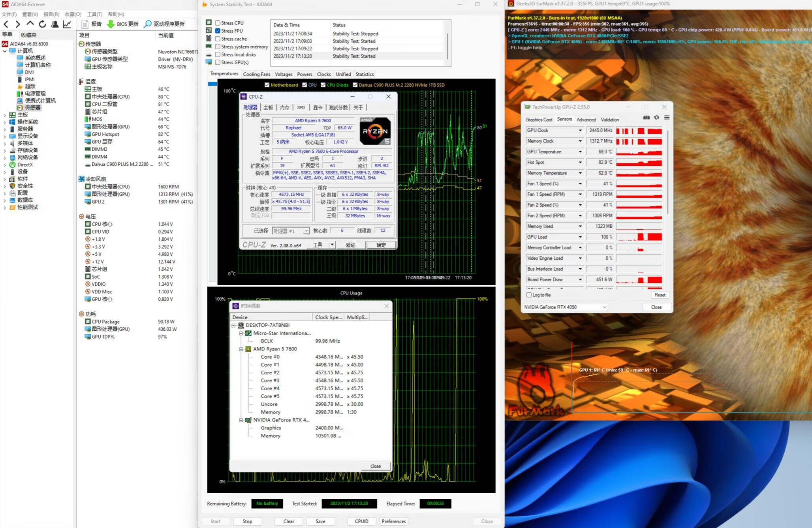
Task: Select 电源管理 in AIDA64 tree
Action: [35, 94]
